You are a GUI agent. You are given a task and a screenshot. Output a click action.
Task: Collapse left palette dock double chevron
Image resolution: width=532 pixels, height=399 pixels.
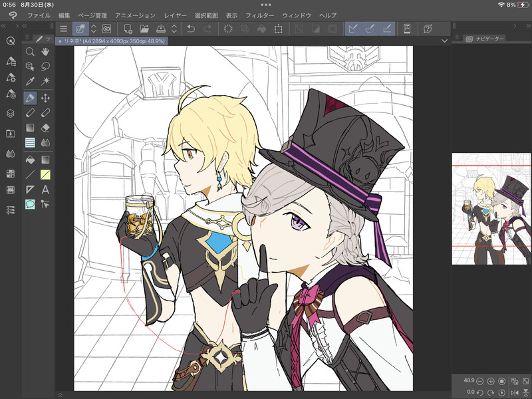coord(3,26)
